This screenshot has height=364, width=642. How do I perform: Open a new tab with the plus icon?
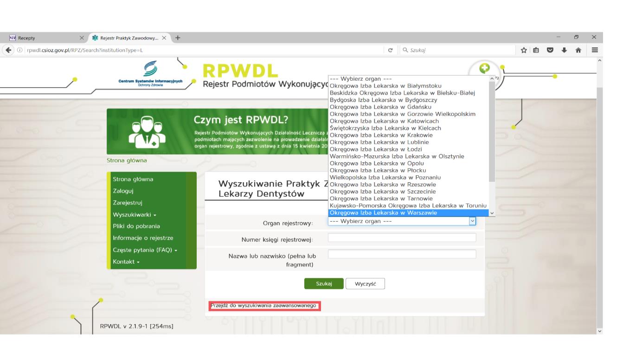177,38
